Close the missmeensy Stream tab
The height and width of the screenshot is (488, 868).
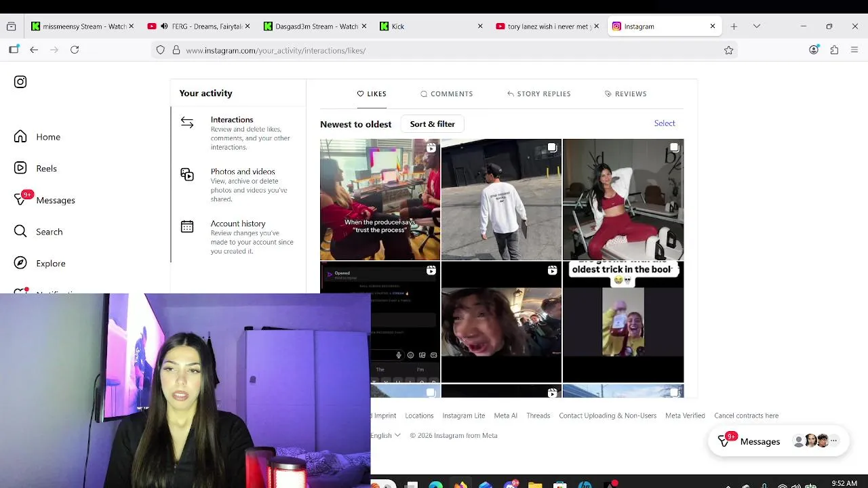[132, 26]
